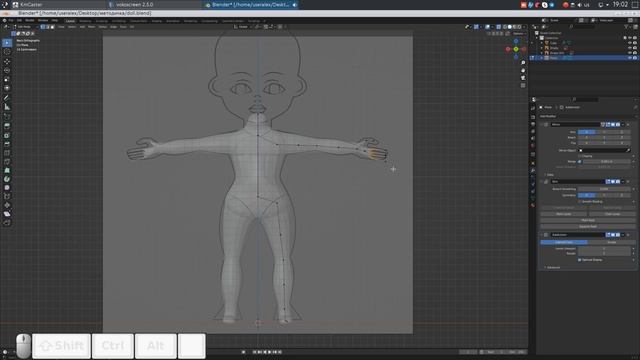Click Merge distance value field
The height and width of the screenshot is (360, 640).
[607, 161]
